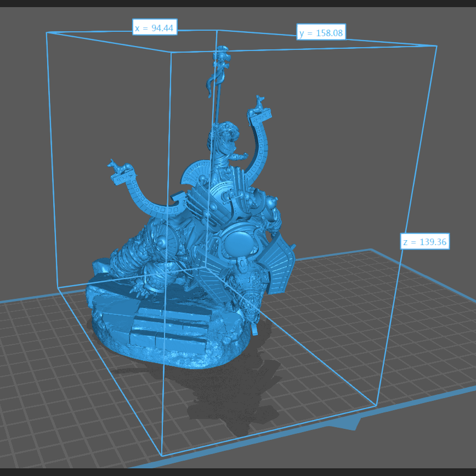Click the x = 94.44 dimension label
The image size is (476, 476).
pos(155,27)
